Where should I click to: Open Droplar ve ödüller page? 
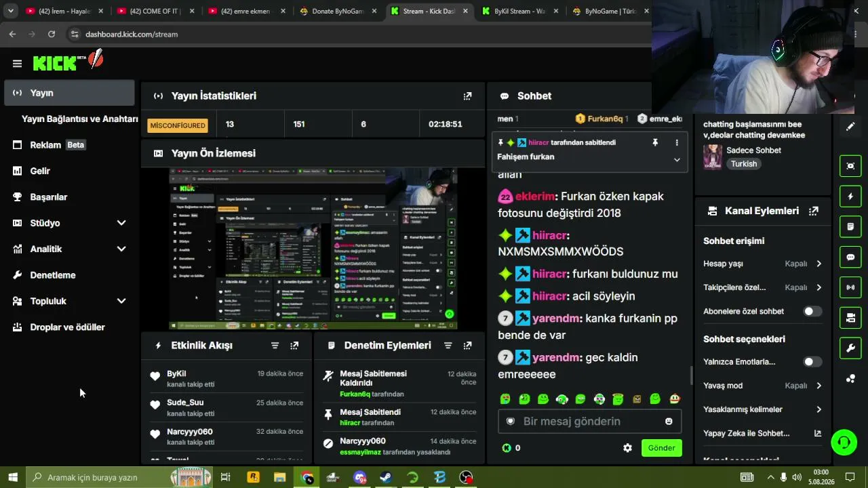click(x=68, y=327)
